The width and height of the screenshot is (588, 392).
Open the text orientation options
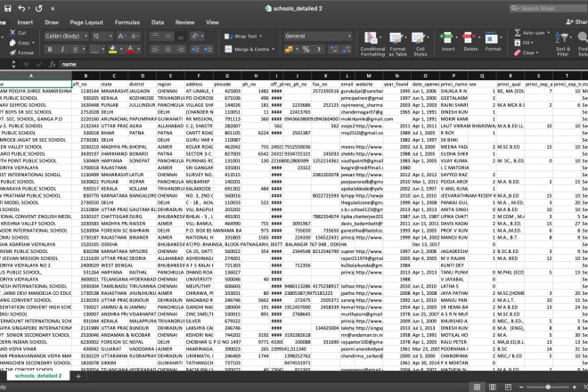point(197,36)
